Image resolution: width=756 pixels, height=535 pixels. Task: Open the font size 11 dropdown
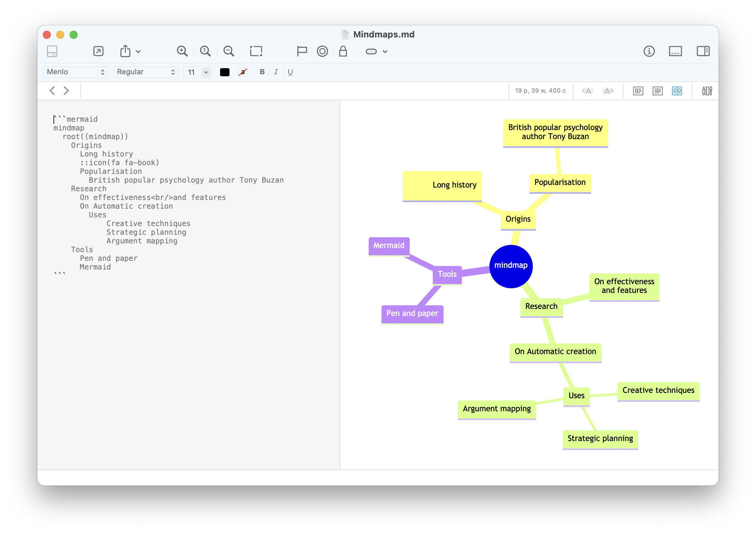click(x=197, y=72)
